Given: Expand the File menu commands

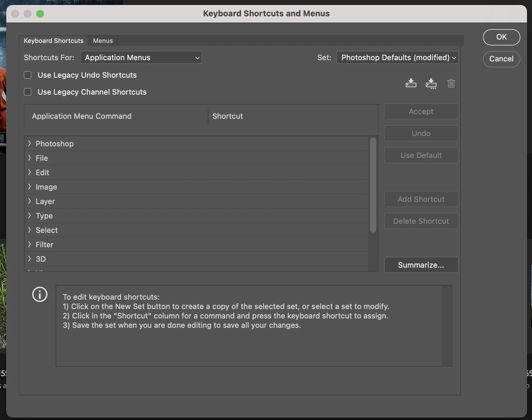Looking at the screenshot, I should tap(29, 158).
